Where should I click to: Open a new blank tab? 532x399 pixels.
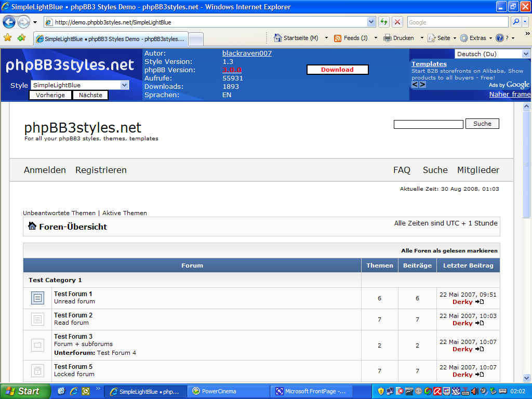click(x=196, y=39)
